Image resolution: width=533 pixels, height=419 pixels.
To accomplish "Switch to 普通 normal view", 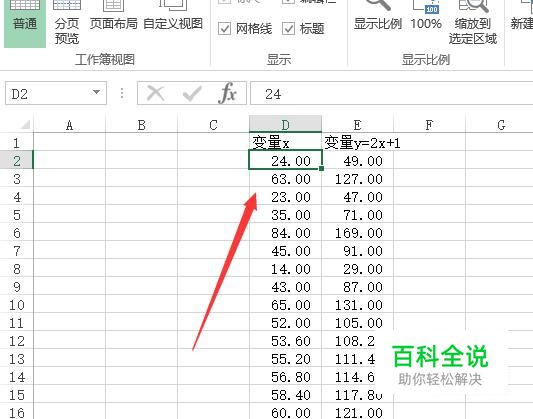I will tap(24, 23).
